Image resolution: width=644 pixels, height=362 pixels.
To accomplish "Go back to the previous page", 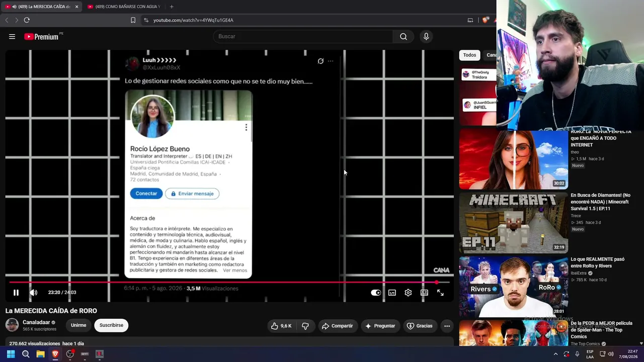I will 7,20.
